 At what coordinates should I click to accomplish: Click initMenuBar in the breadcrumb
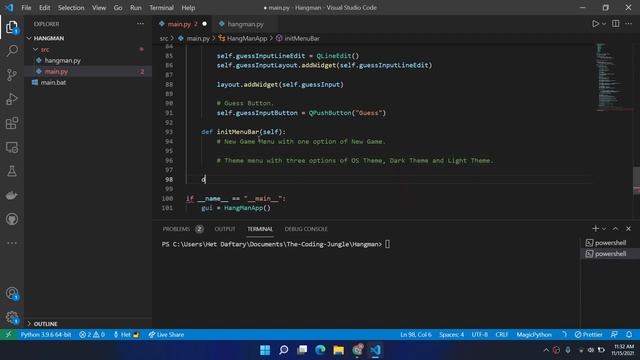[x=302, y=38]
